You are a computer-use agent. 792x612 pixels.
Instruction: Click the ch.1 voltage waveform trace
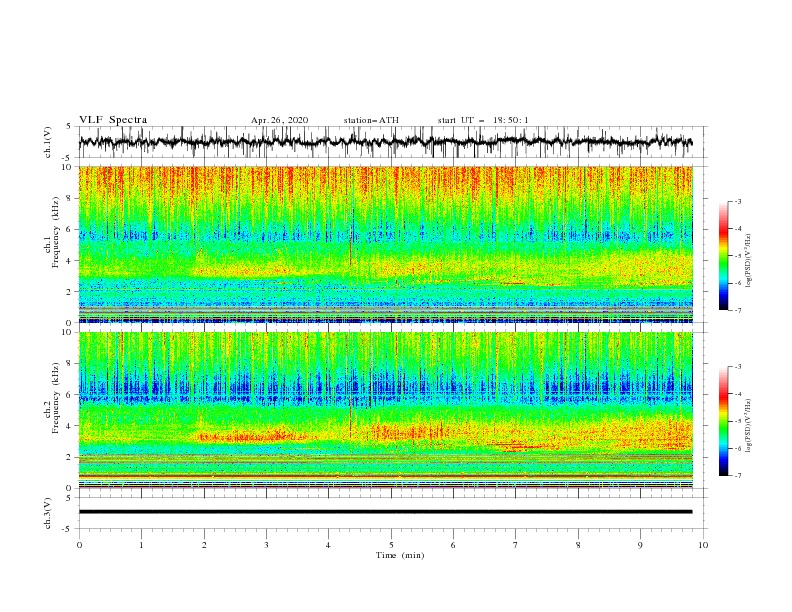tap(385, 142)
